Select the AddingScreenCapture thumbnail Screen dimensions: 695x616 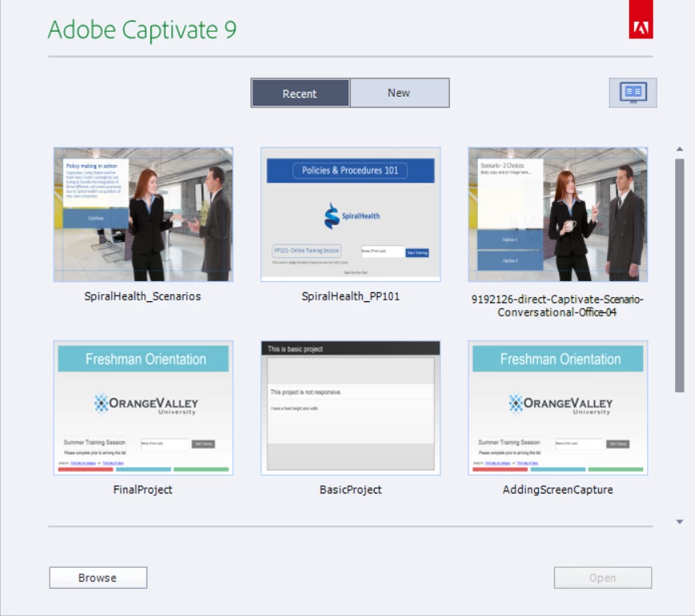pyautogui.click(x=557, y=408)
